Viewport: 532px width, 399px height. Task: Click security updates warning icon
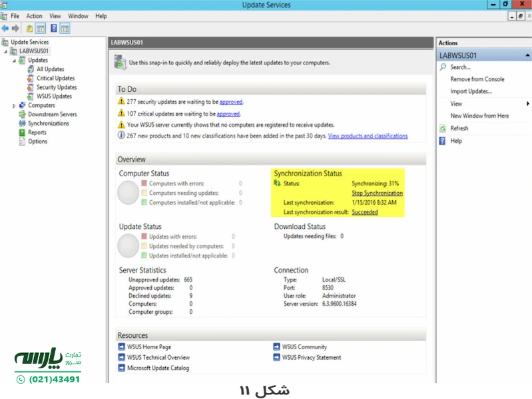point(121,101)
